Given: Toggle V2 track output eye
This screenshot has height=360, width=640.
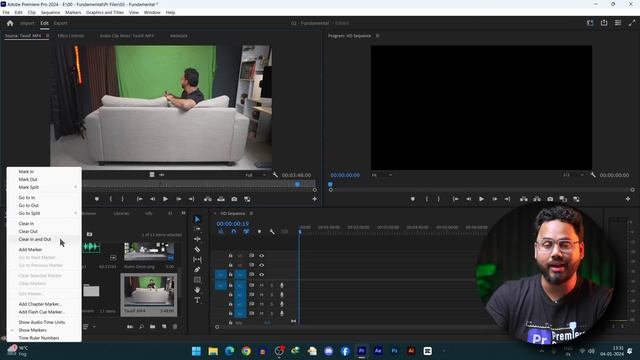Looking at the screenshot, I should coord(262,265).
